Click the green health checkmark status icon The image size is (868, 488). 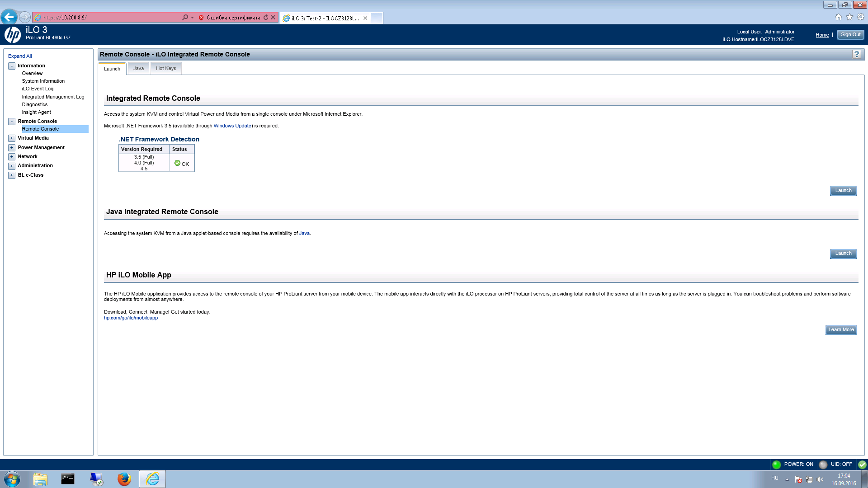[862, 465]
